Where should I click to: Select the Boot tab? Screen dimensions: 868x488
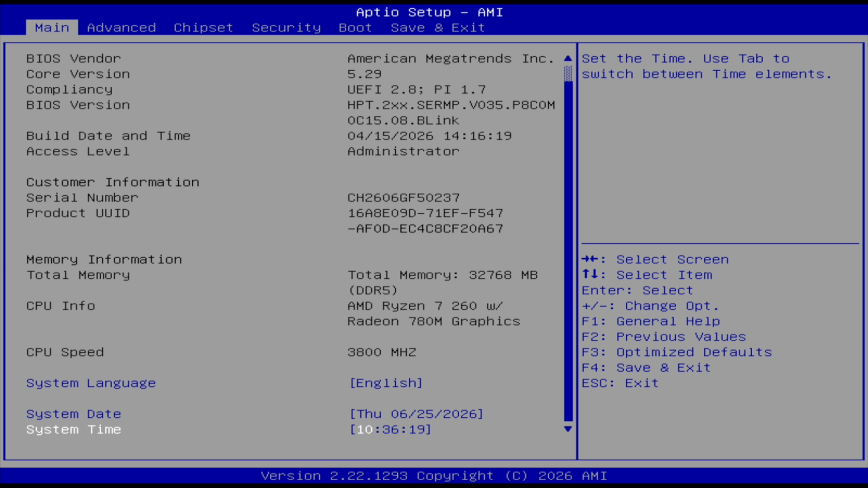point(355,27)
